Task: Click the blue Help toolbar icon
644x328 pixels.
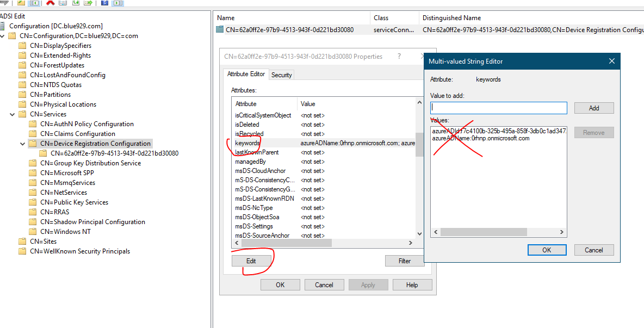Action: tap(104, 3)
